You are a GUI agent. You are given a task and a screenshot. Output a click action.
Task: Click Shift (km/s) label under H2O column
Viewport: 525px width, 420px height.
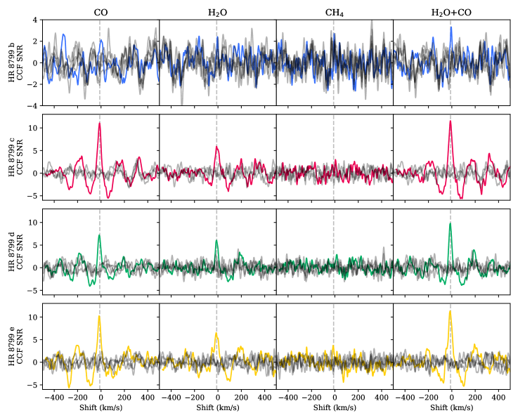(x=218, y=407)
